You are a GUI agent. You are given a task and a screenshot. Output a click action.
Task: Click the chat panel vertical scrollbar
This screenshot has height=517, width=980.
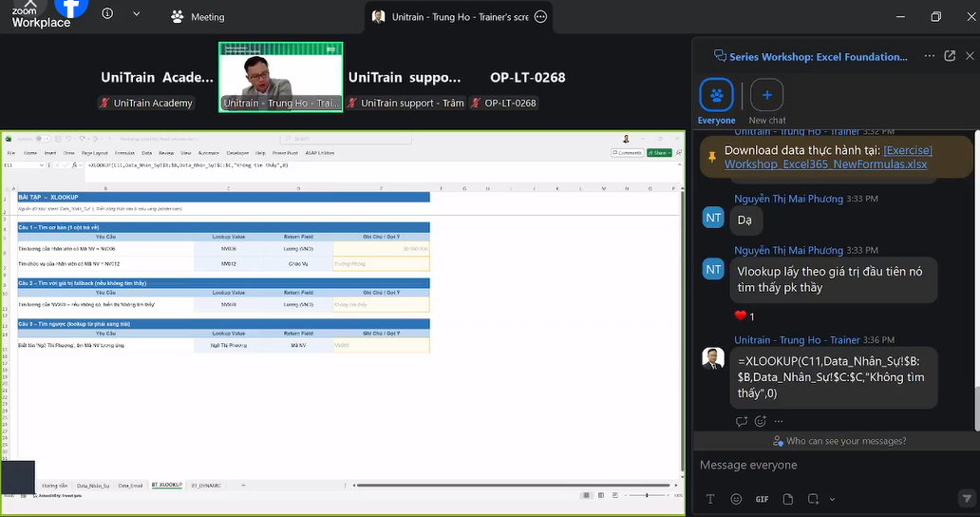tap(976, 409)
